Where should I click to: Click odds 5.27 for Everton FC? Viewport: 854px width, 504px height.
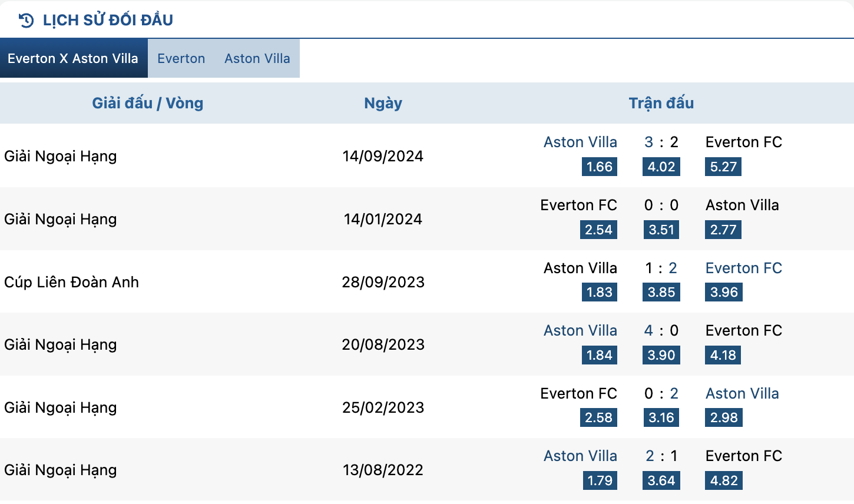coord(723,167)
